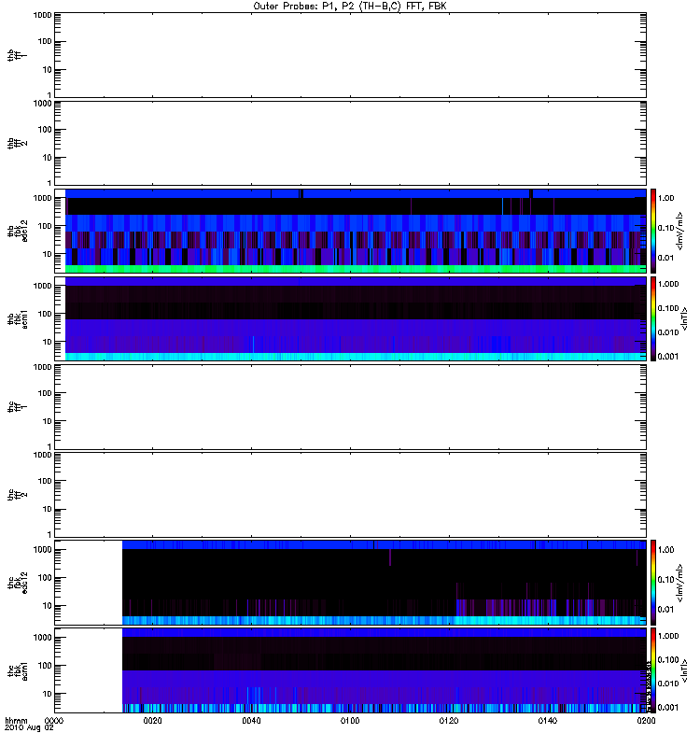This screenshot has height=747, width=700.
Task: Click the 0120 time axis label
Action: 449,721
